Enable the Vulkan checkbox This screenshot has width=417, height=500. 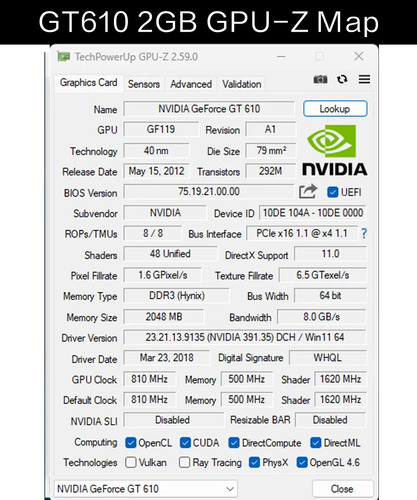click(131, 462)
